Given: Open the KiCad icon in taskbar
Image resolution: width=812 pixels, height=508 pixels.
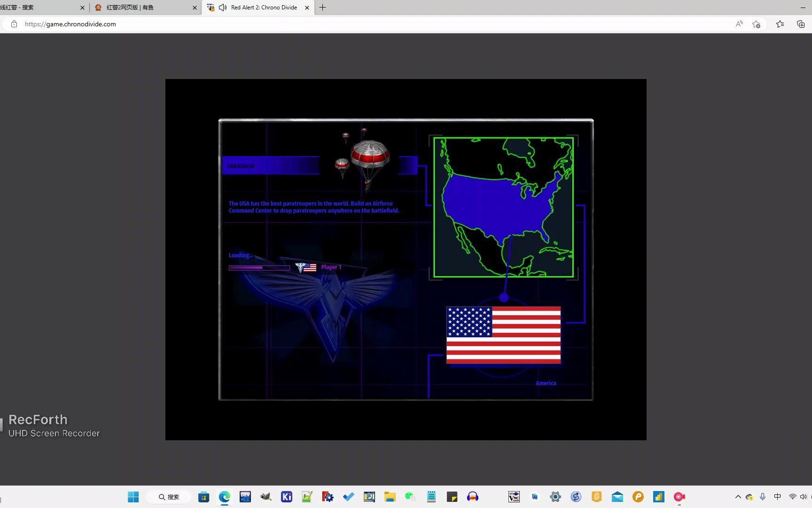Looking at the screenshot, I should click(287, 497).
